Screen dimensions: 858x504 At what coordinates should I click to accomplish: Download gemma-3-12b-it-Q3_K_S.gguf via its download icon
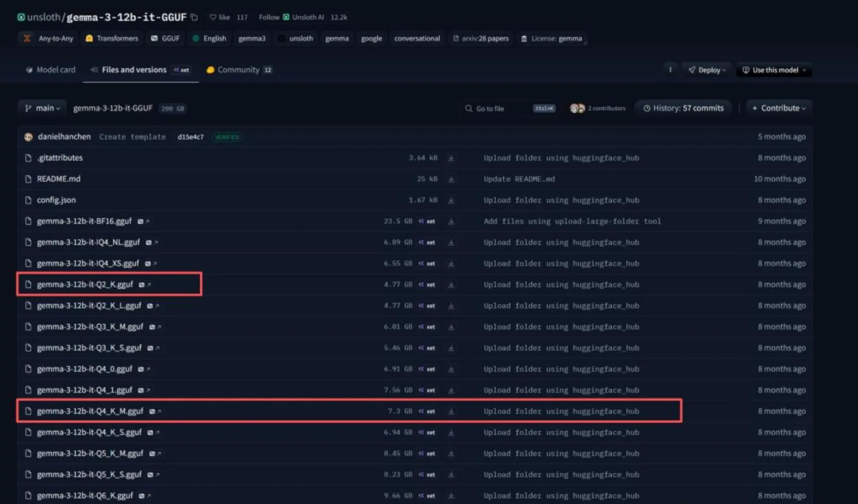[x=451, y=348]
